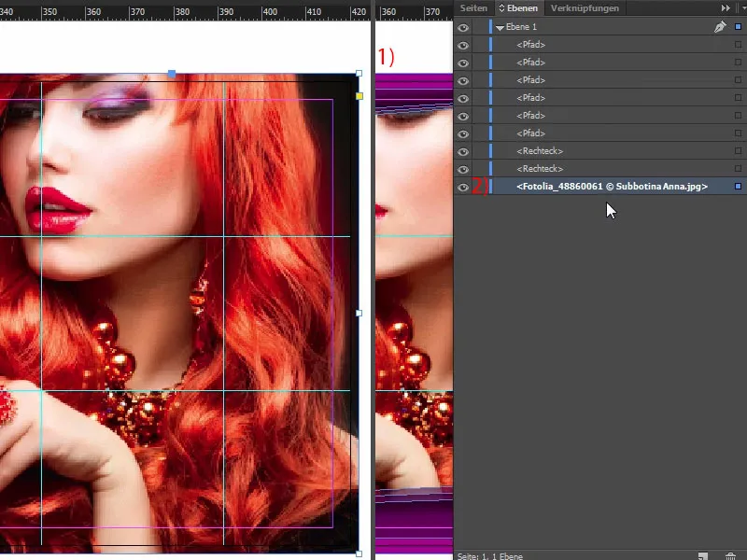747x560 pixels.
Task: Select the layer row labeled Ebene 1
Action: tap(600, 27)
